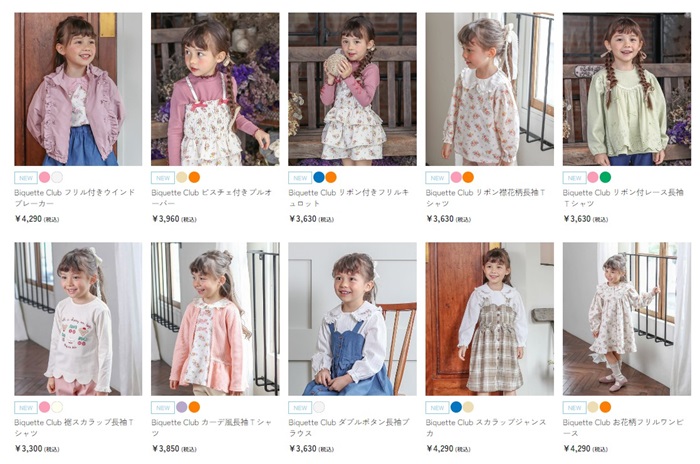700x464 pixels.
Task: Select green swatch for リボン付レース長袖Tシャツ
Action: click(x=605, y=177)
